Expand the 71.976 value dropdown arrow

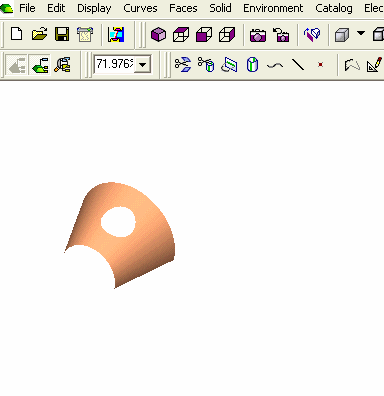(142, 64)
